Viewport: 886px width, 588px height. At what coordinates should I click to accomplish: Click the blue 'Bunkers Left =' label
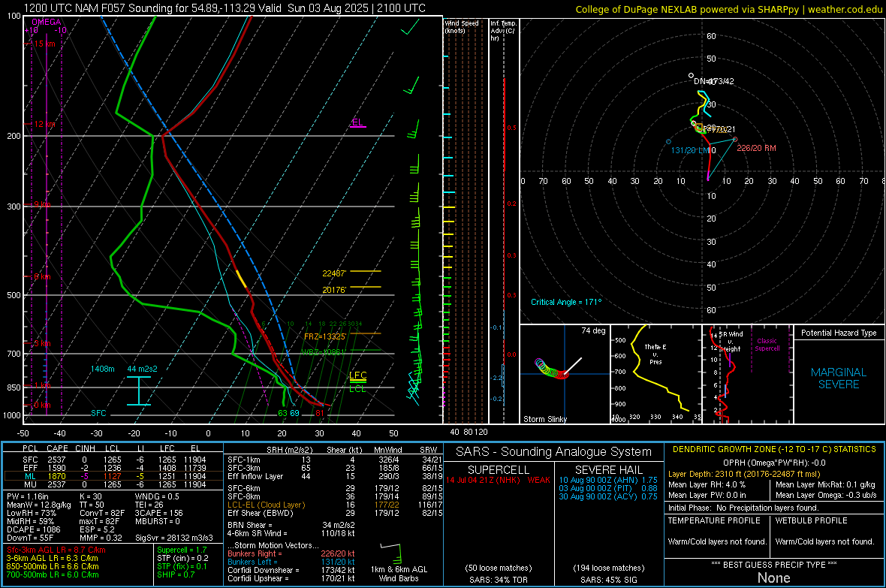click(x=252, y=562)
